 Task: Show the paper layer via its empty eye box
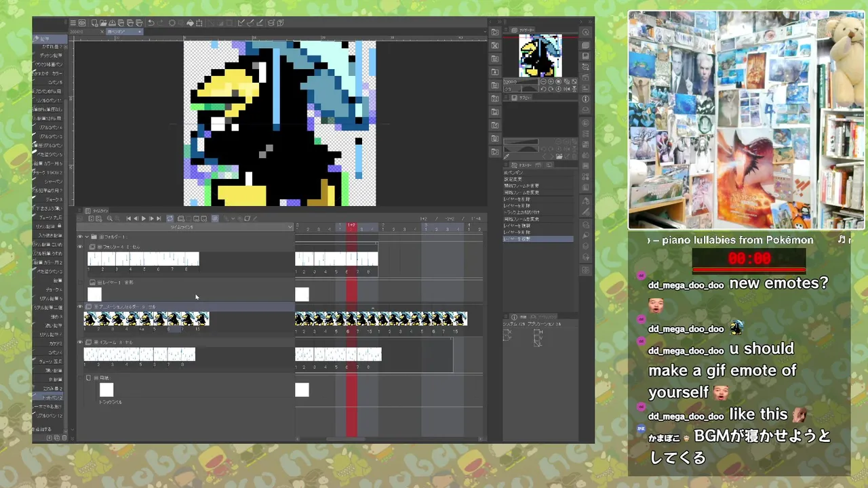(x=80, y=378)
